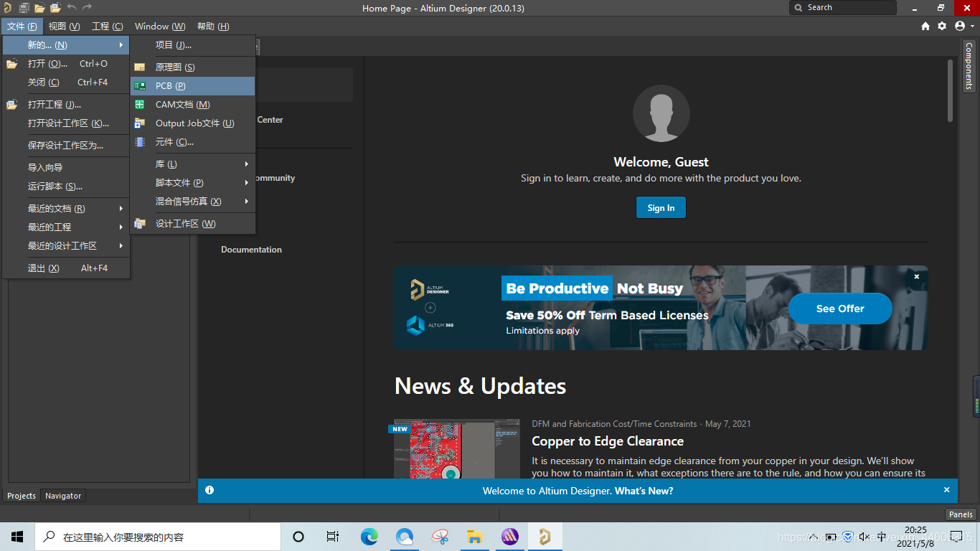The height and width of the screenshot is (551, 980).
Task: Click the Output Job file icon
Action: point(140,123)
